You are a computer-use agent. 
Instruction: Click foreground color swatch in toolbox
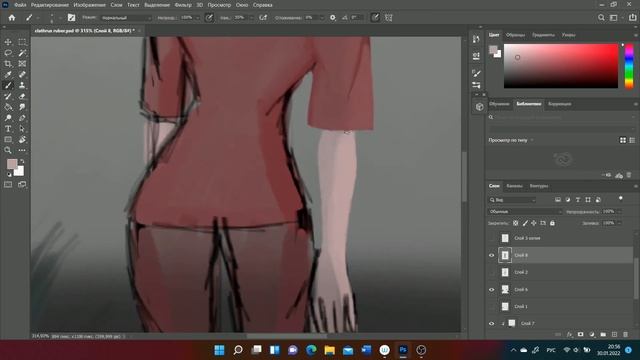(12, 164)
